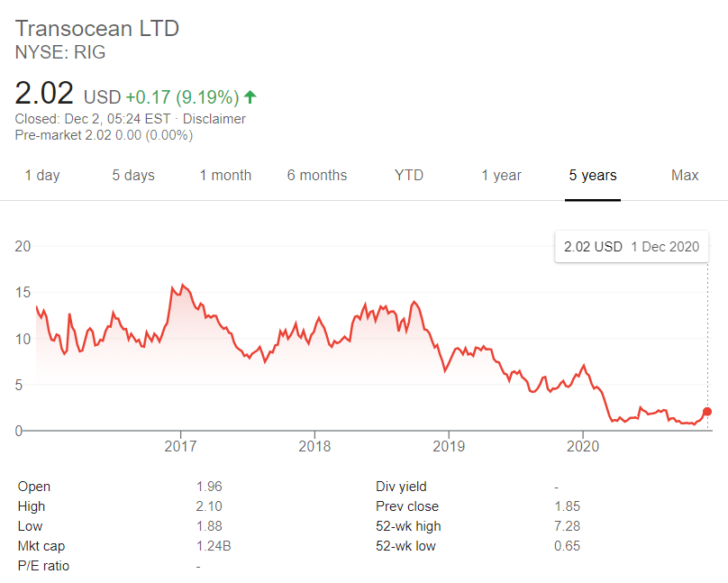Screen dimensions: 728x583
Task: Click the 2.02 USD price tooltip
Action: (631, 246)
